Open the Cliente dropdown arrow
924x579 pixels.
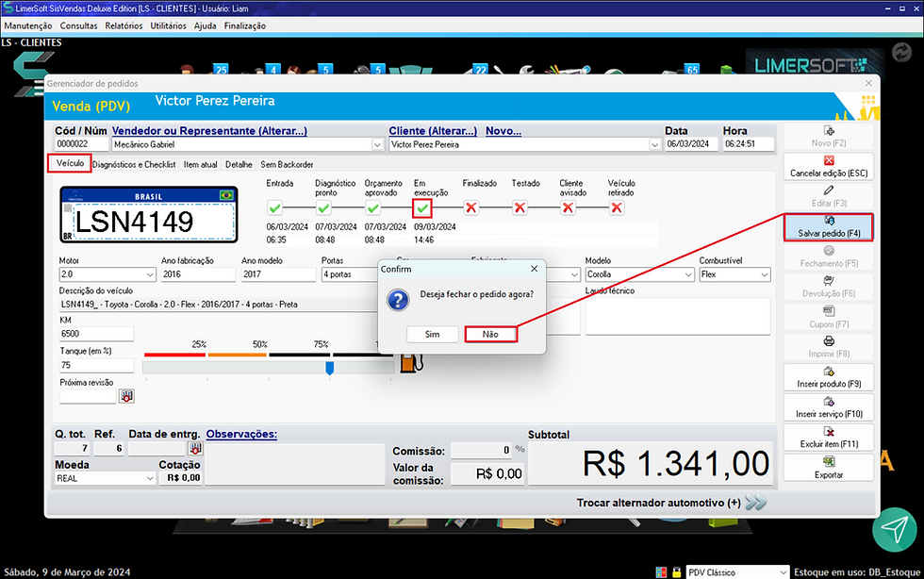click(x=654, y=144)
